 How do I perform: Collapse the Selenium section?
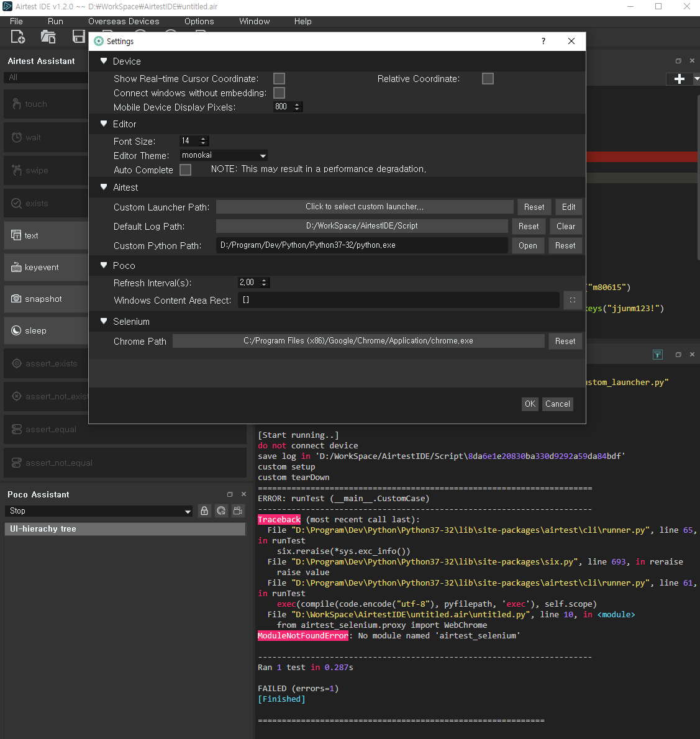coord(104,322)
